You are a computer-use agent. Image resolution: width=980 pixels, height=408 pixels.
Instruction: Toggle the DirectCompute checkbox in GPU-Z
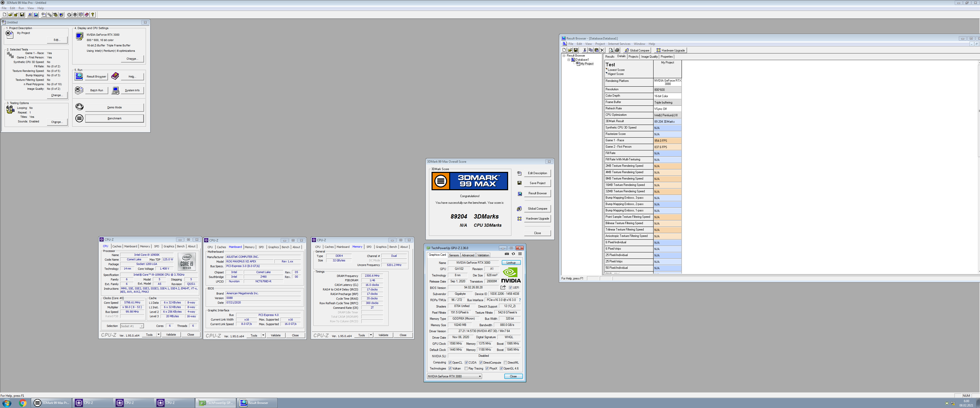[x=481, y=363]
